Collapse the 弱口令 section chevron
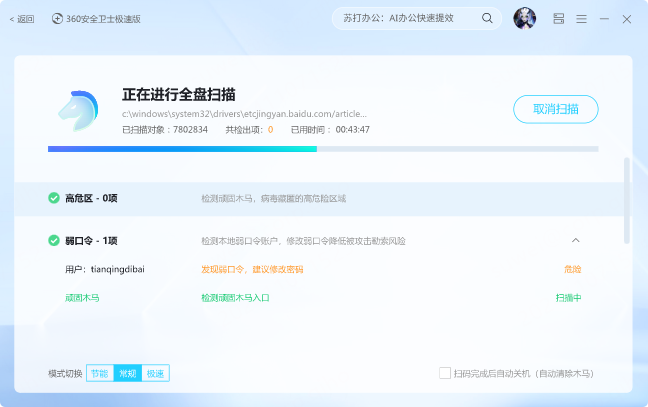Image resolution: width=648 pixels, height=407 pixels. pos(575,240)
